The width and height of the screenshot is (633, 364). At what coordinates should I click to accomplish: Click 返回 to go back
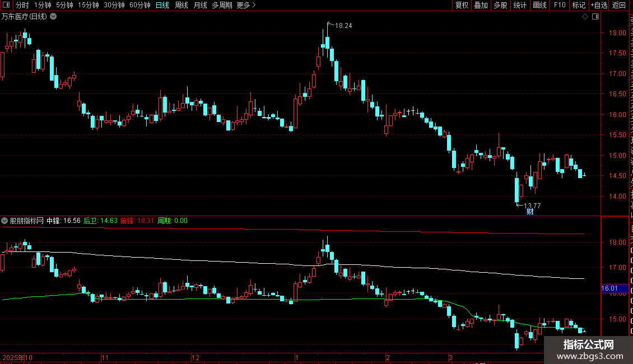point(618,5)
